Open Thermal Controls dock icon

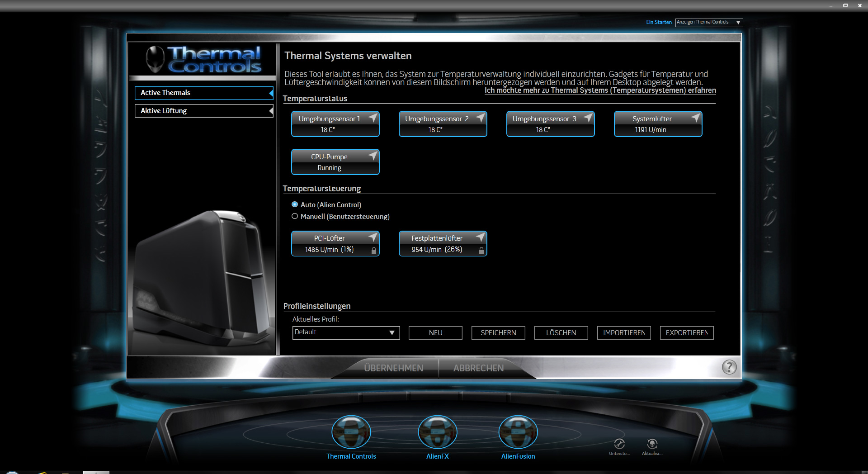351,432
